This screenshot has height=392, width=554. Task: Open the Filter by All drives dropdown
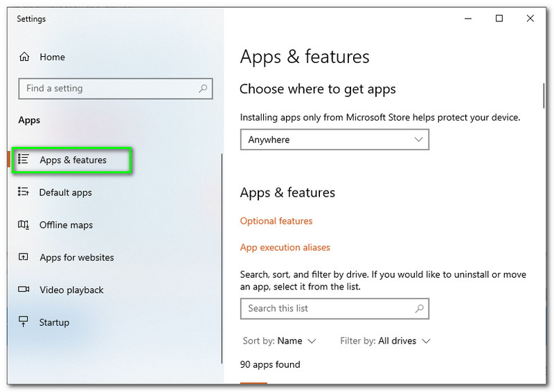tap(385, 341)
